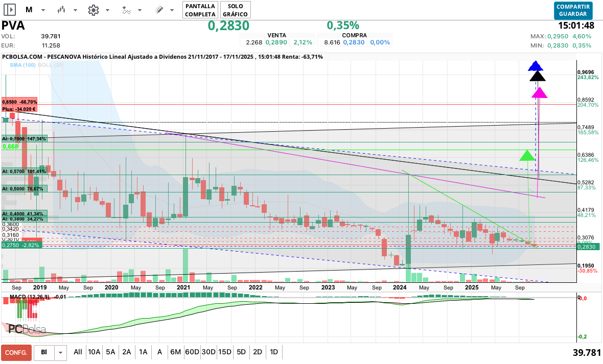Select the pencil drawing tool icon
The width and height of the screenshot is (603, 364).
[x=159, y=10]
